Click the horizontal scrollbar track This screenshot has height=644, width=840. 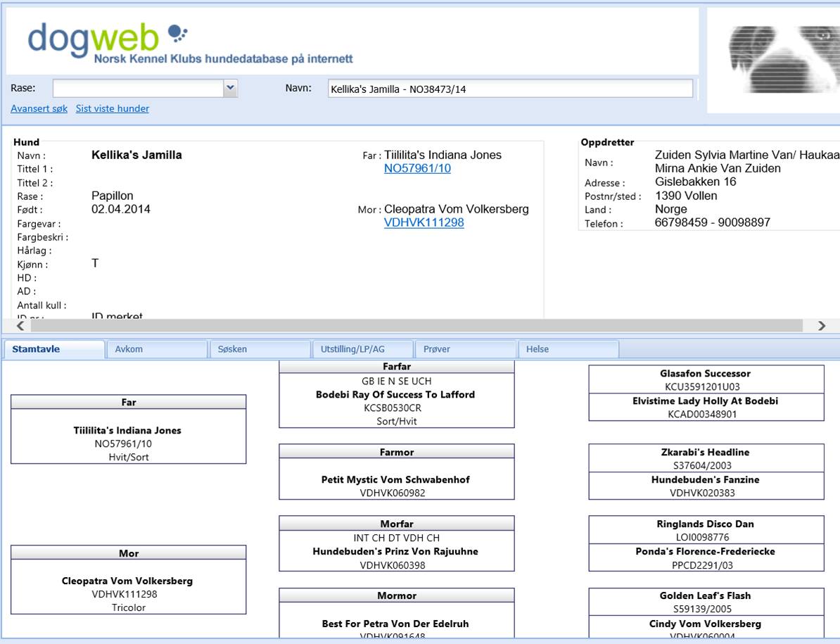click(416, 326)
